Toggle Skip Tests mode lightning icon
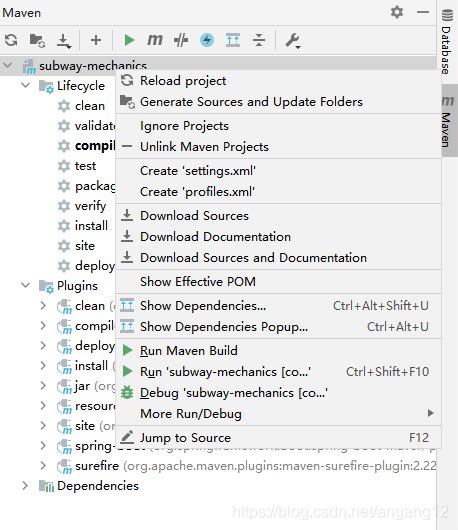458x530 pixels. 207,40
